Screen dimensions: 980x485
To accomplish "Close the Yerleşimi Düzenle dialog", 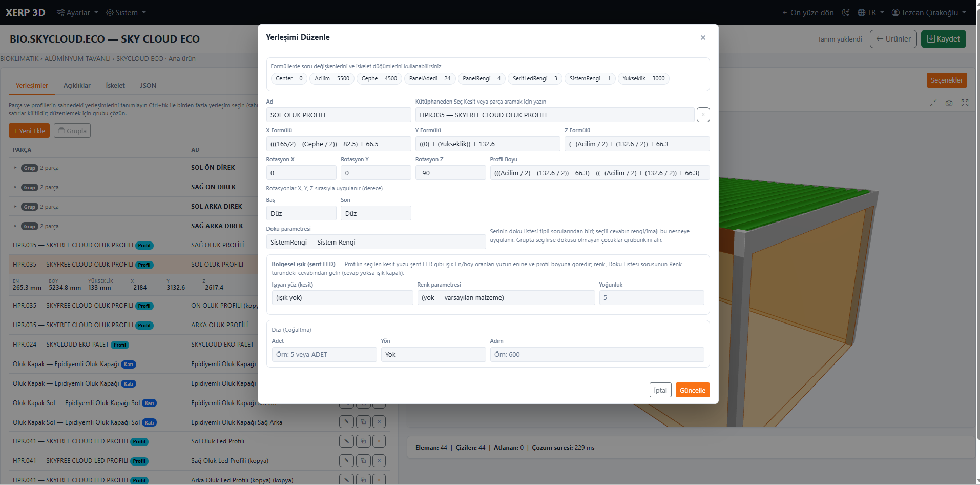I will click(703, 37).
